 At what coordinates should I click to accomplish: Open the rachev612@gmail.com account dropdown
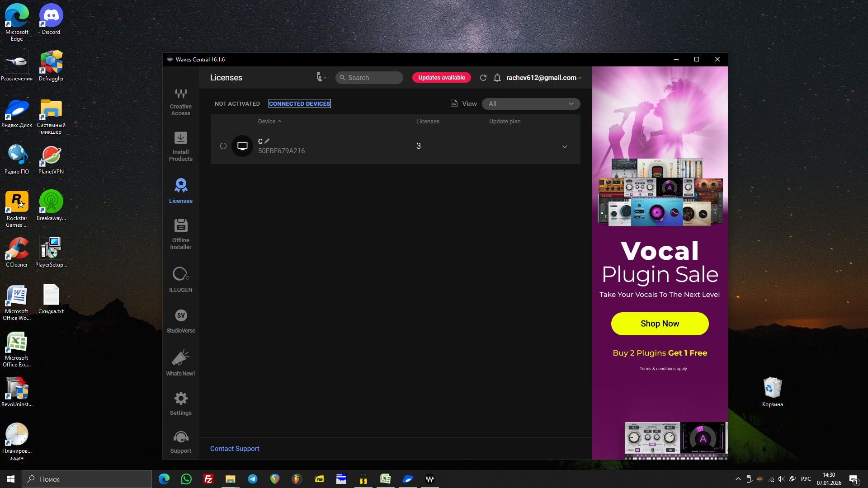click(543, 78)
